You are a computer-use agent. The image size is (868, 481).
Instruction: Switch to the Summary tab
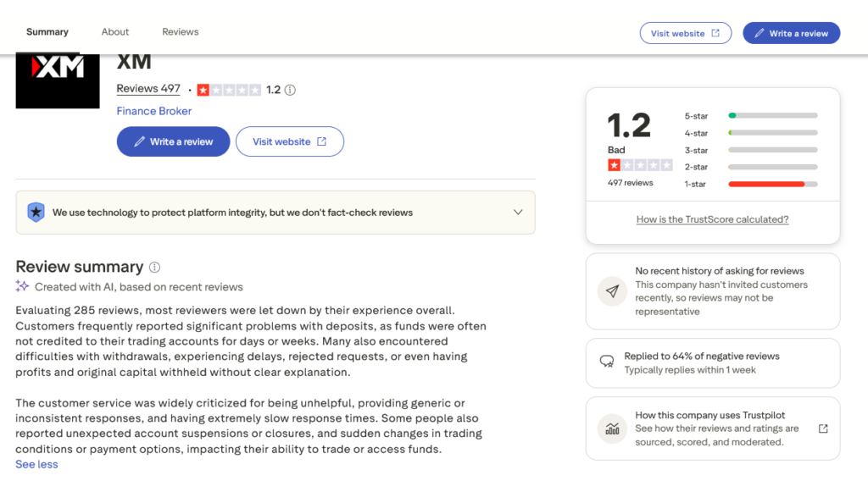[x=47, y=32]
